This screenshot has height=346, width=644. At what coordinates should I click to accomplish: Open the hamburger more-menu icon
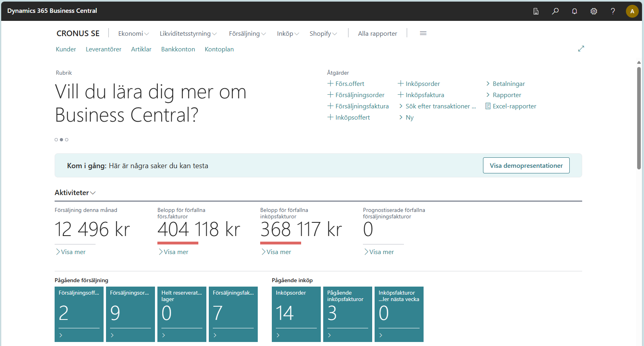point(423,33)
